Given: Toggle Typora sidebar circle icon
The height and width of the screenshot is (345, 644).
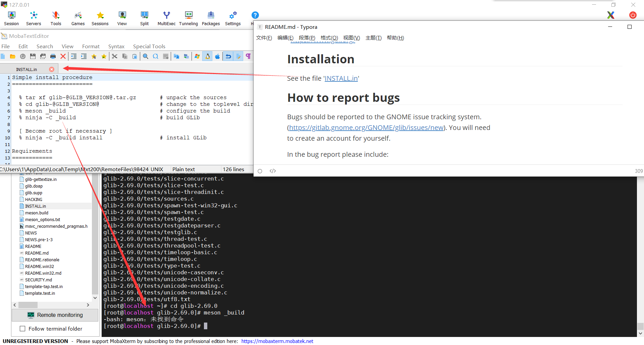Looking at the screenshot, I should point(260,171).
